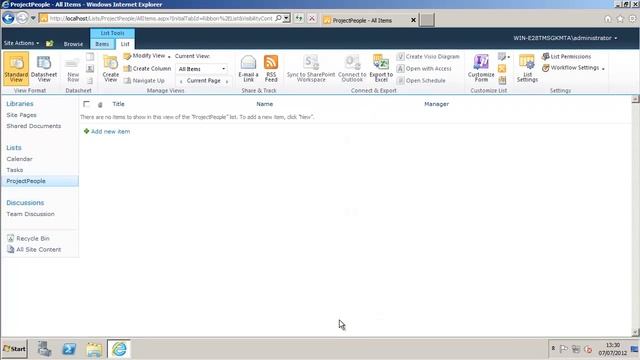640x360 pixels.
Task: Open the RSS Feed button
Action: 271,69
